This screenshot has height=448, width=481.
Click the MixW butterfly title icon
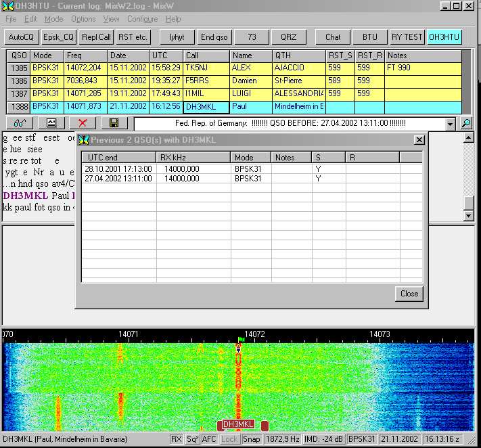[7, 6]
